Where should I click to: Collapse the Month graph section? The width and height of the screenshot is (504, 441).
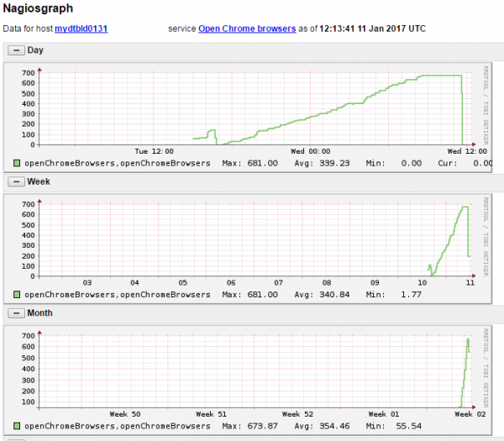tap(14, 312)
